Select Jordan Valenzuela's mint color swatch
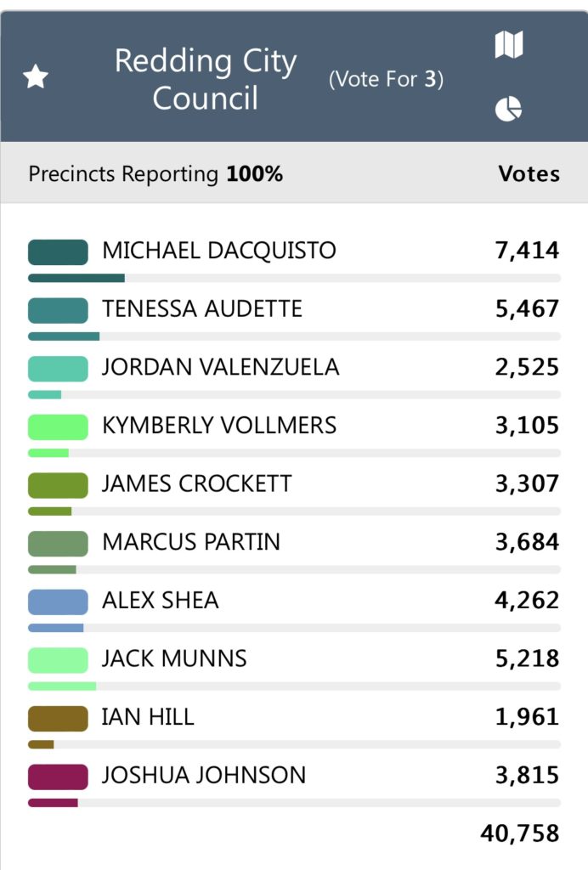This screenshot has width=588, height=870. tap(58, 368)
